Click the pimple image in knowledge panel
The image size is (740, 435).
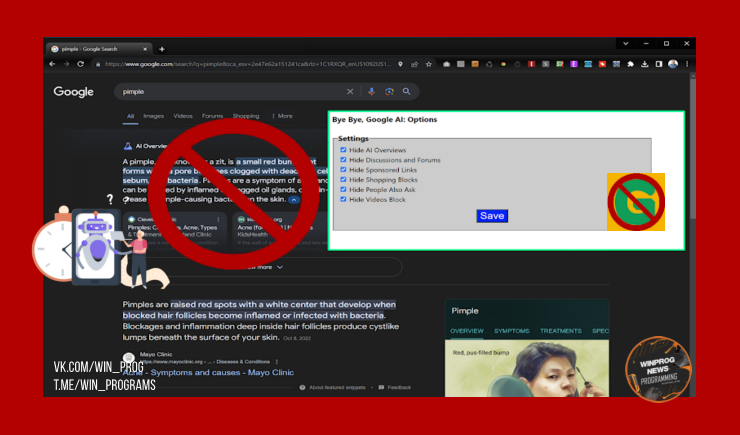[527, 368]
